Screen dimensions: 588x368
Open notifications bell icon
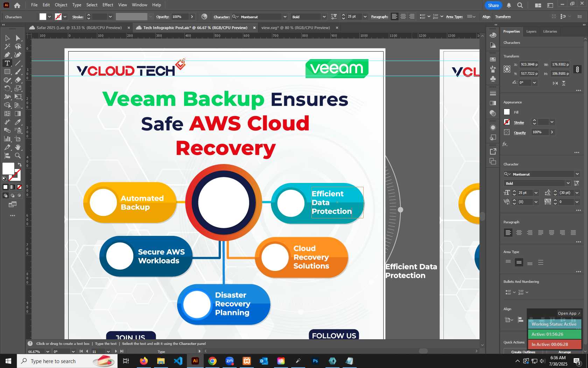(x=509, y=5)
